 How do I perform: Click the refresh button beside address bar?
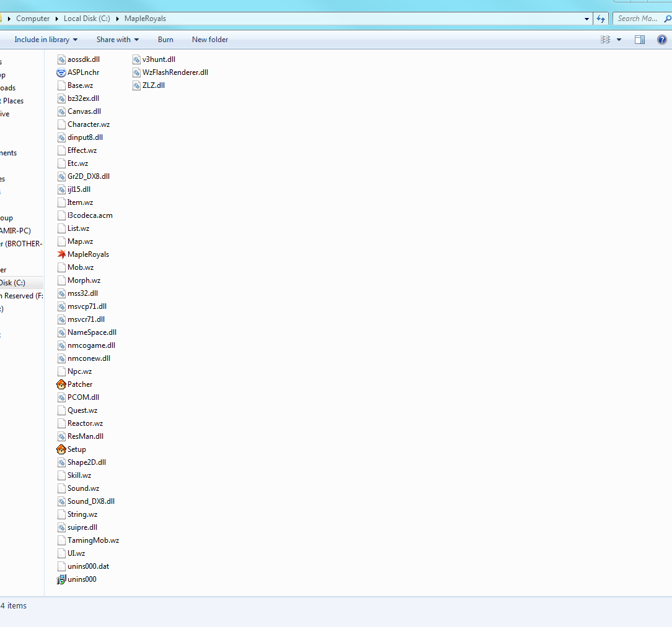(601, 19)
